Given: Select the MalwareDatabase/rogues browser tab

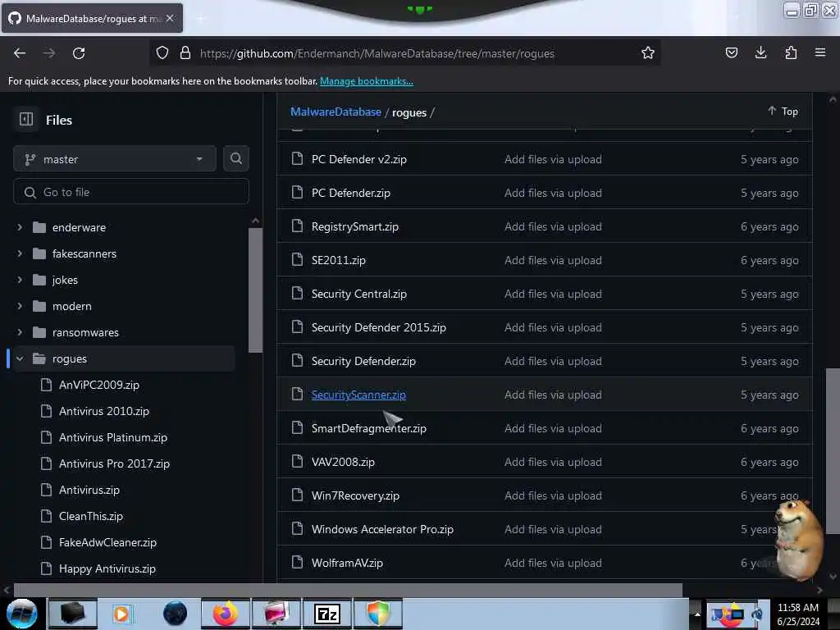Looking at the screenshot, I should 92,18.
